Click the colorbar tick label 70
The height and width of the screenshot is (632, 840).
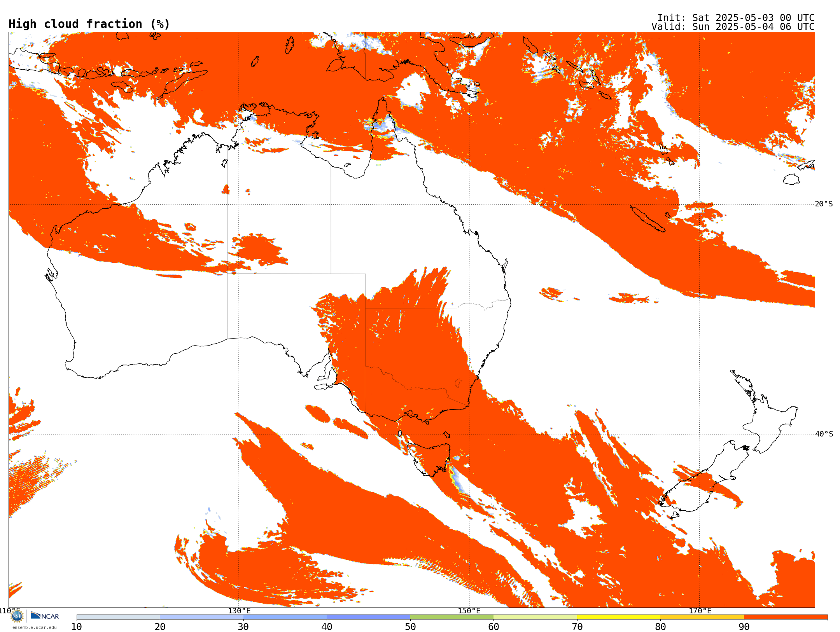point(577,627)
